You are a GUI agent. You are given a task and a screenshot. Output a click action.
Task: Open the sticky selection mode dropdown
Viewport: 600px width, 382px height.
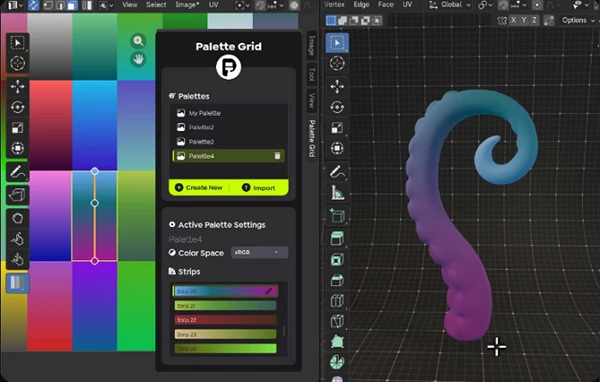(106, 5)
